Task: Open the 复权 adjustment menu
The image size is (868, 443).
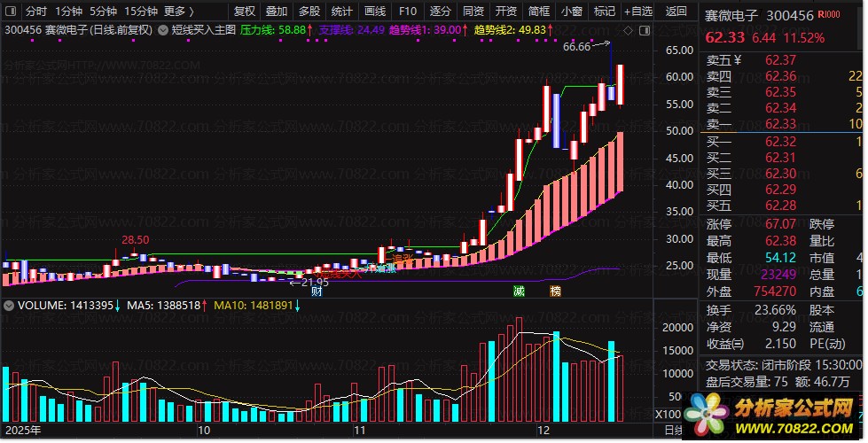Action: (x=244, y=11)
